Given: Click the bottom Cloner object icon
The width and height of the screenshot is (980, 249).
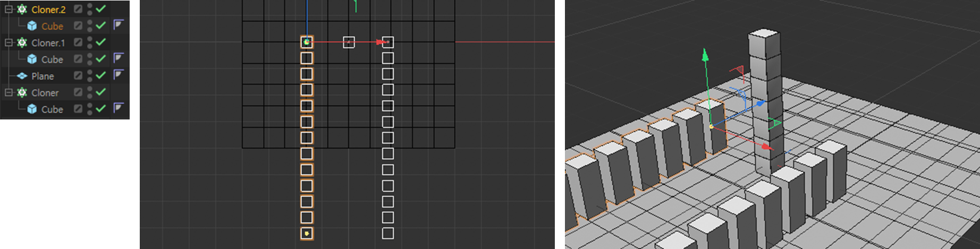Looking at the screenshot, I should [x=22, y=92].
